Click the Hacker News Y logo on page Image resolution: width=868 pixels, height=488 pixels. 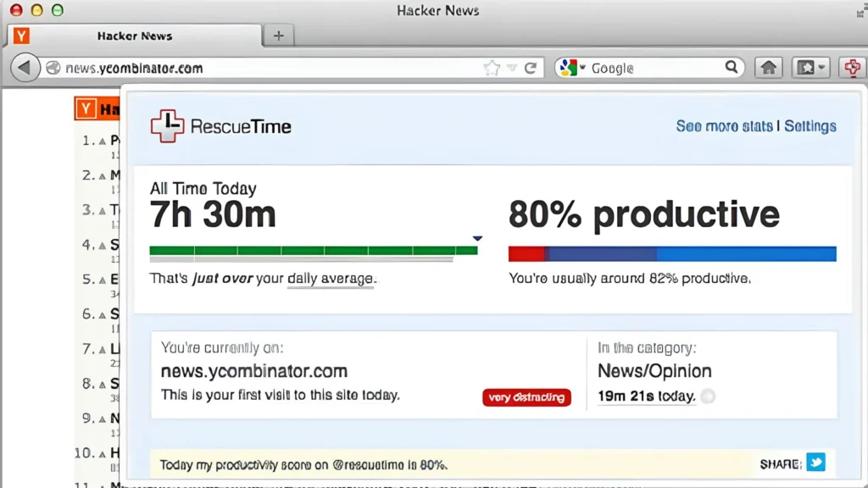pos(86,108)
